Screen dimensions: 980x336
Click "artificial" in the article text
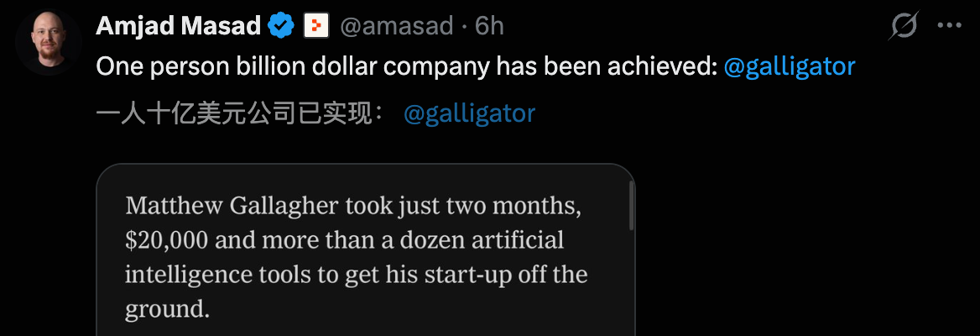click(x=519, y=240)
